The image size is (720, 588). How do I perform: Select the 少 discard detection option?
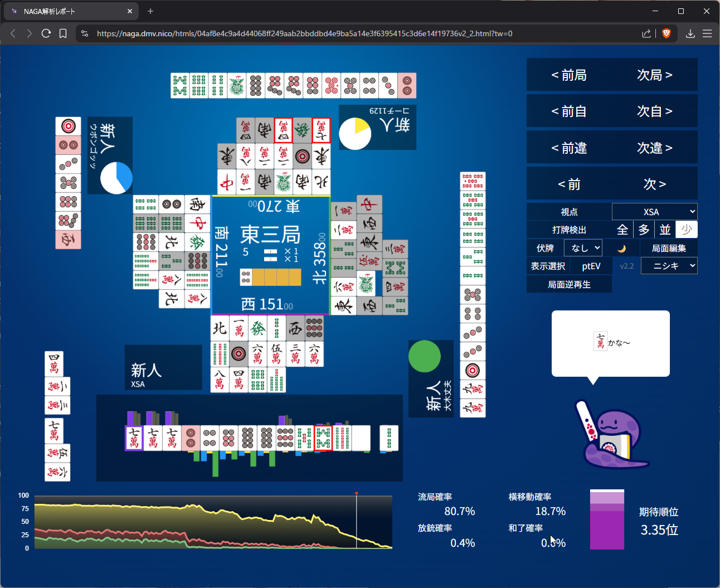[x=686, y=230]
